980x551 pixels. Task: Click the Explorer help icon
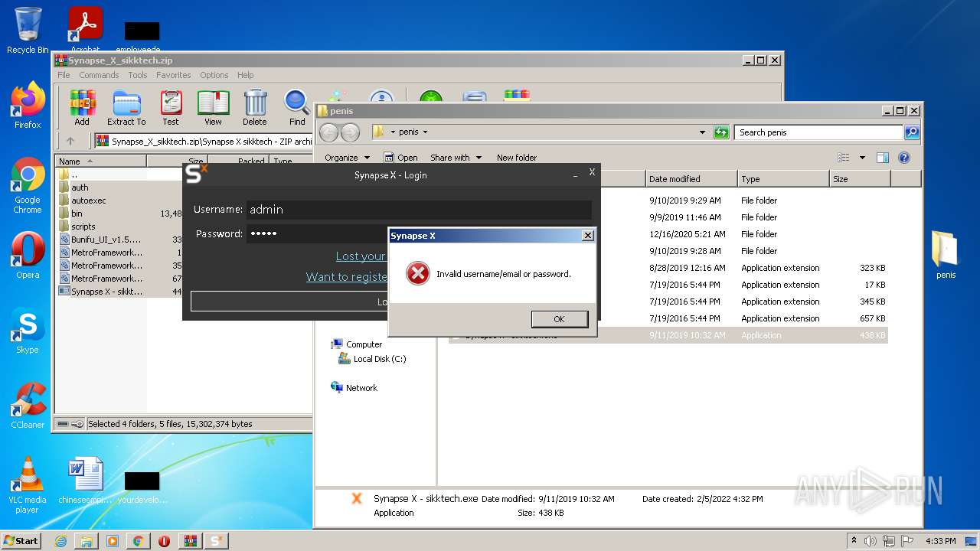tap(904, 158)
